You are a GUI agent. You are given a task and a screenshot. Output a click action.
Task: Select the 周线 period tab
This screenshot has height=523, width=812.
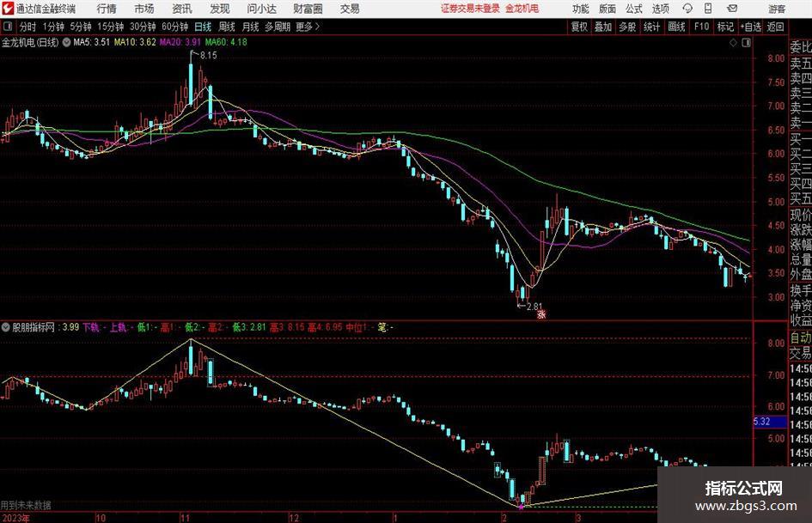pos(226,27)
